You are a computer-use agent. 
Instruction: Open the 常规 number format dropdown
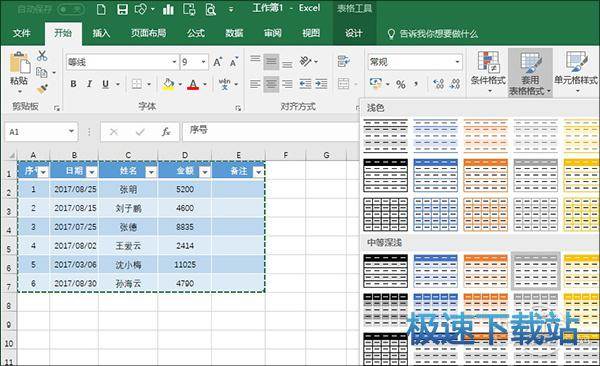(457, 62)
